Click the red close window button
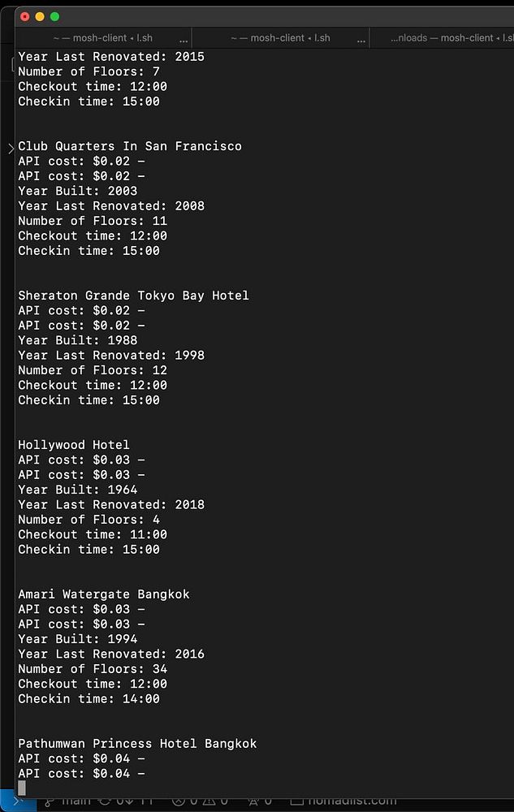 (24, 16)
